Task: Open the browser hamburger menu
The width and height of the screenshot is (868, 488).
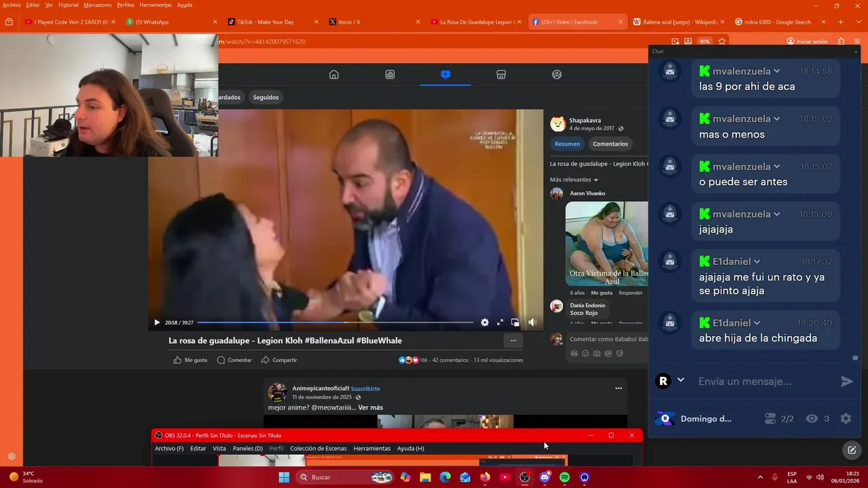Action: click(857, 41)
